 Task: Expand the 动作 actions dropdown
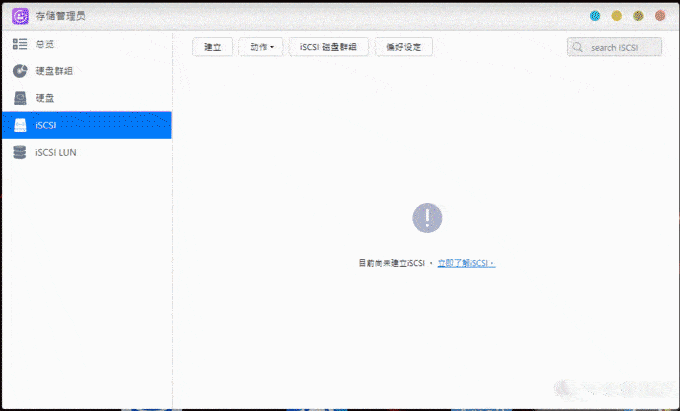(261, 47)
